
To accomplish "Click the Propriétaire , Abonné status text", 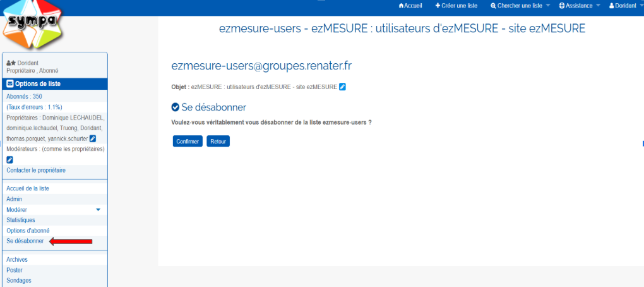I will pos(32,71).
